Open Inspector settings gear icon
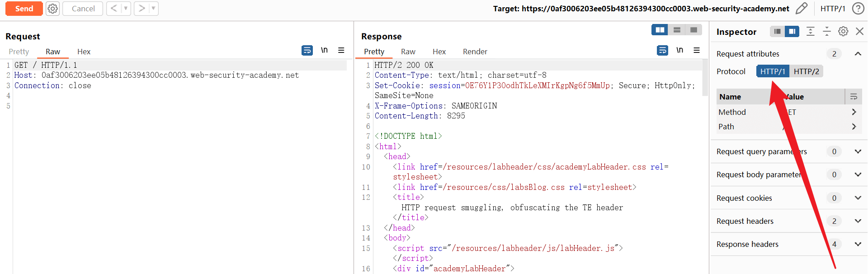 pyautogui.click(x=843, y=31)
